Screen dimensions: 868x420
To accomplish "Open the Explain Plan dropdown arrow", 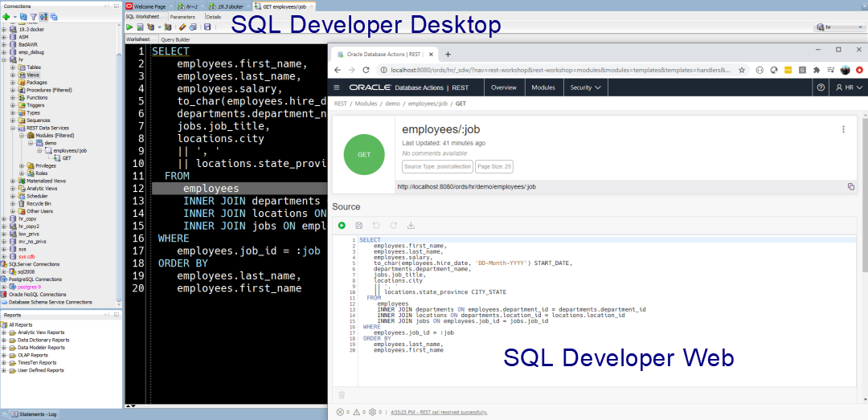I will point(159,27).
